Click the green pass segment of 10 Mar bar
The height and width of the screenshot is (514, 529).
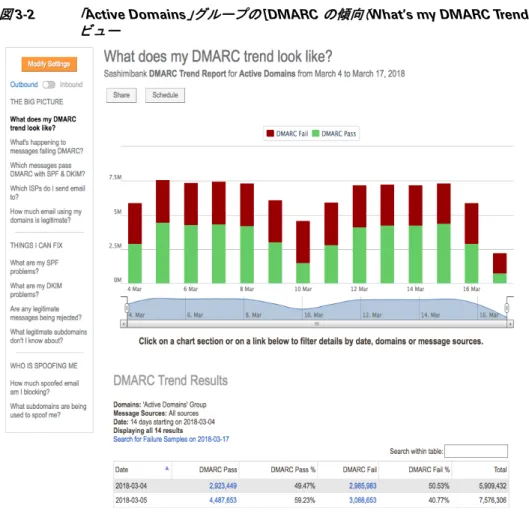[x=303, y=273]
